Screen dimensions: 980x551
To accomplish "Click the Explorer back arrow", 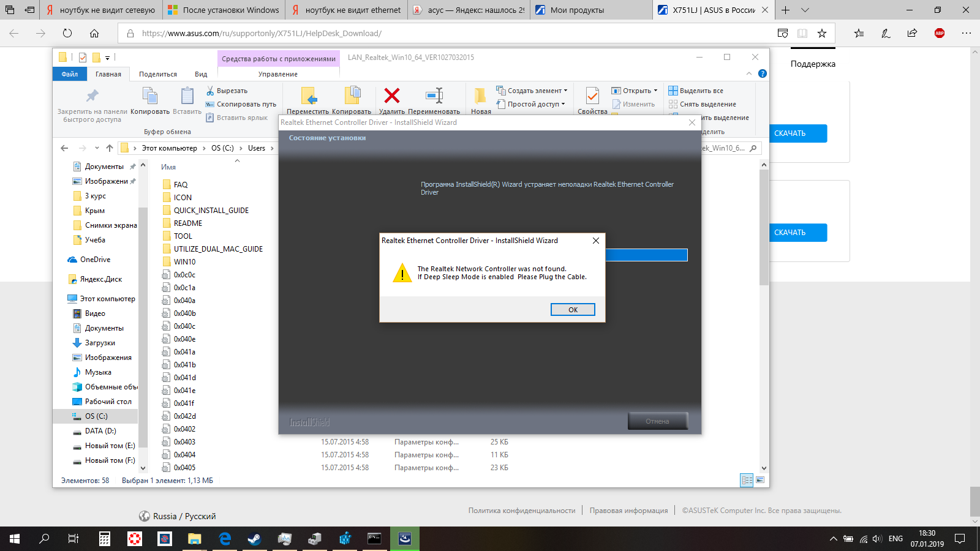I will [x=64, y=148].
